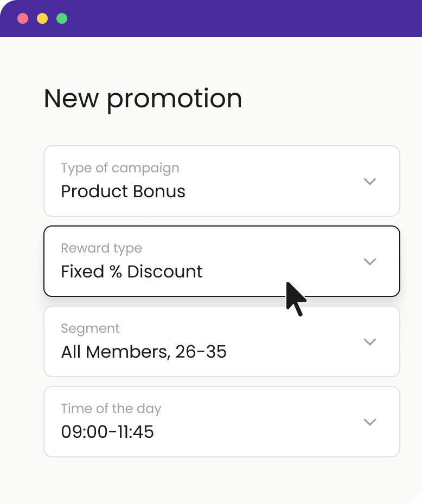This screenshot has width=422, height=504.
Task: Click the Reward type chevron arrow
Action: (x=369, y=261)
